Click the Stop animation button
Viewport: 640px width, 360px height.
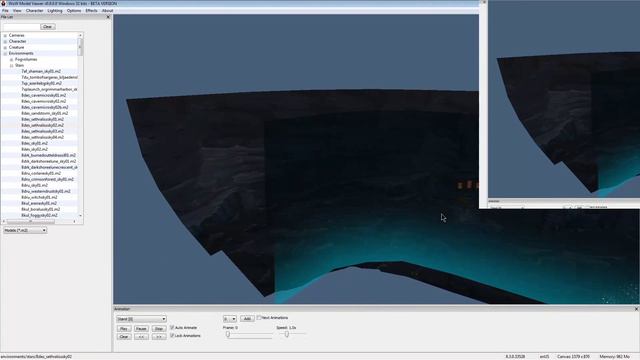159,329
